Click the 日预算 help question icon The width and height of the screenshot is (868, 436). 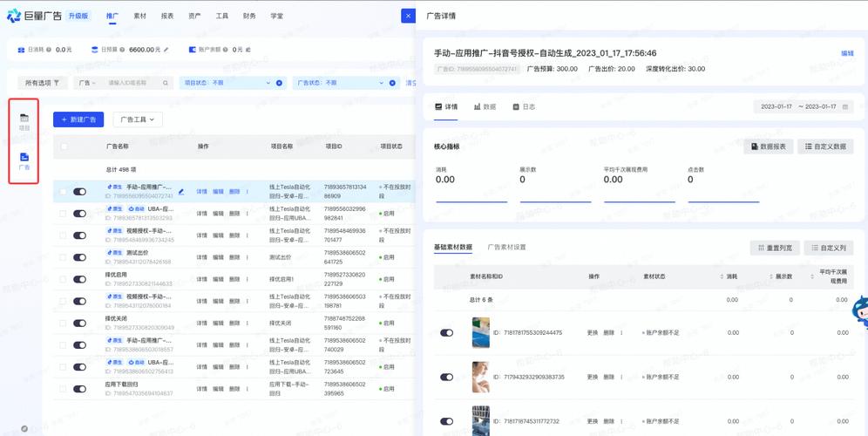click(122, 50)
